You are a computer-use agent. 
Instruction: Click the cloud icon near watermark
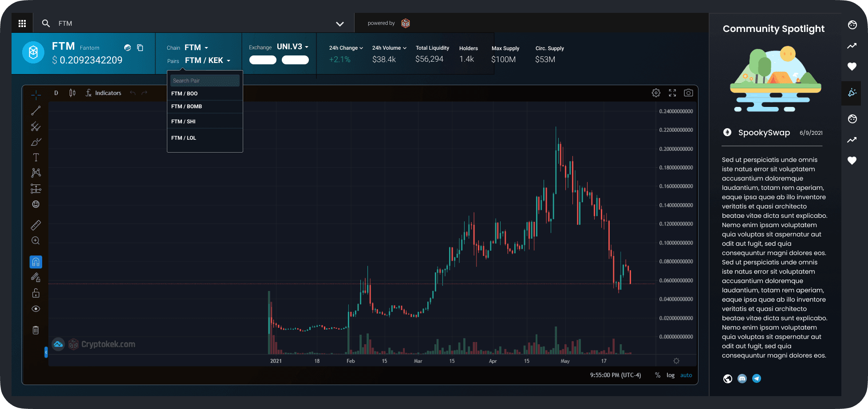click(58, 344)
